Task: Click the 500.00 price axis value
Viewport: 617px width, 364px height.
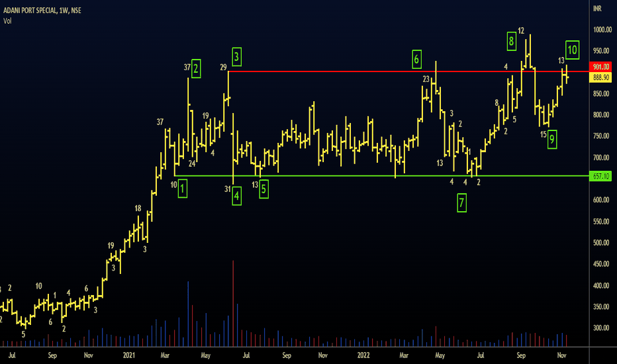Action: pos(602,243)
